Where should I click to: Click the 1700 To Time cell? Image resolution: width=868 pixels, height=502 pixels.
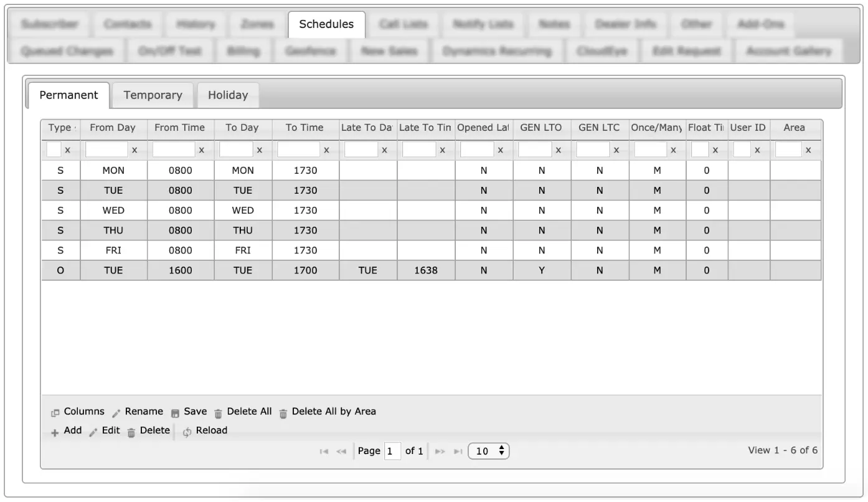305,270
